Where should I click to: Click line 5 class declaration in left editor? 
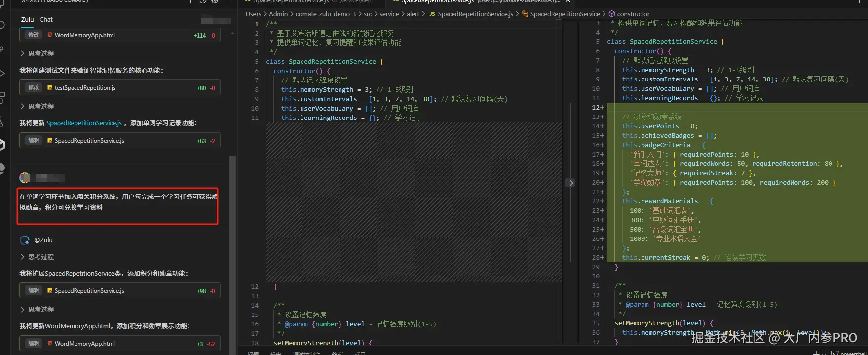[325, 62]
